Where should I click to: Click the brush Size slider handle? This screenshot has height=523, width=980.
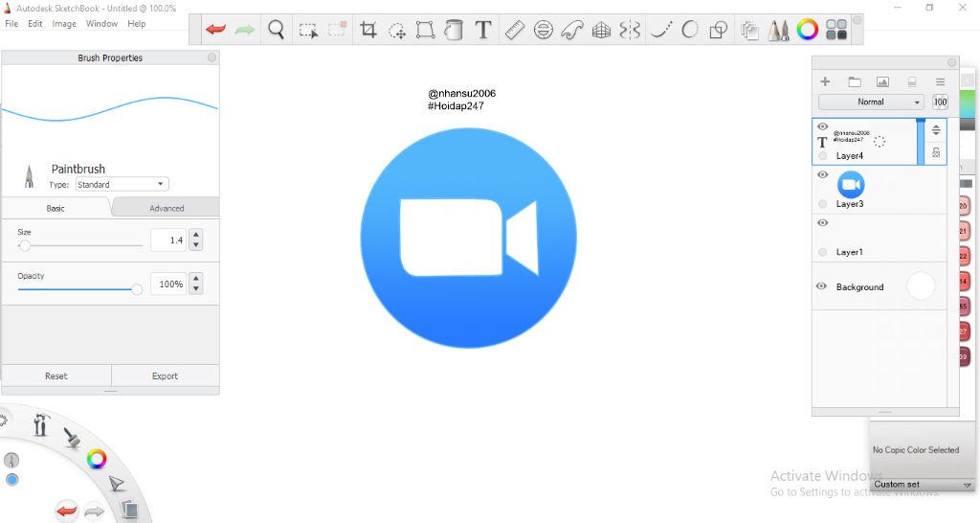pos(24,246)
